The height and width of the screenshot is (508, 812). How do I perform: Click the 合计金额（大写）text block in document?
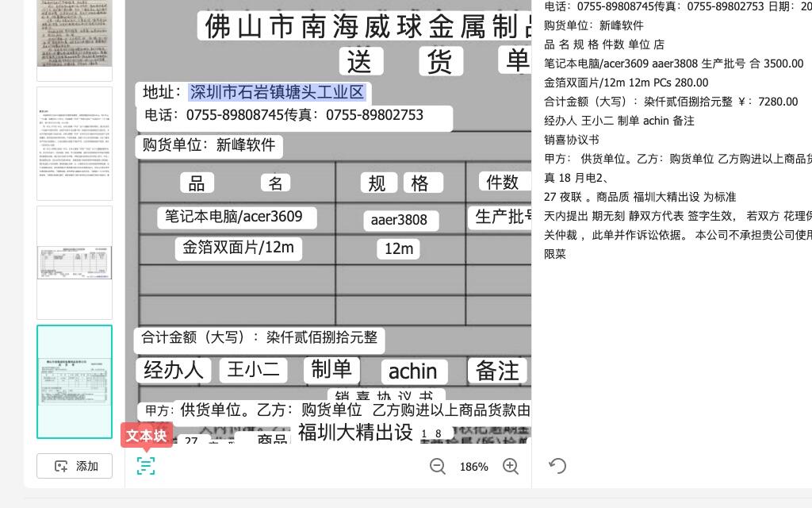click(259, 337)
